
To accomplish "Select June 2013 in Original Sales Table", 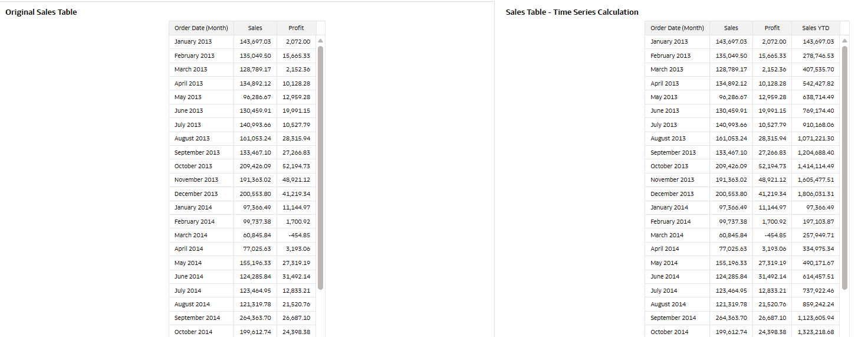I will tap(189, 110).
